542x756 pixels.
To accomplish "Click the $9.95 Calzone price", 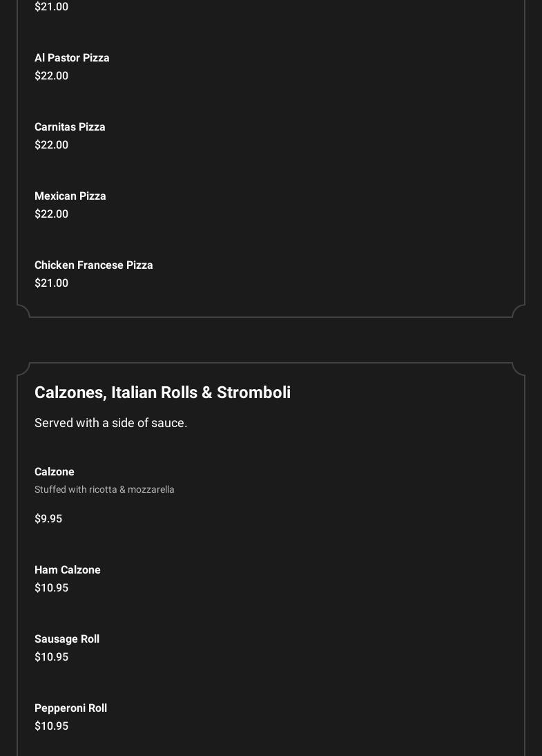I will click(x=48, y=519).
